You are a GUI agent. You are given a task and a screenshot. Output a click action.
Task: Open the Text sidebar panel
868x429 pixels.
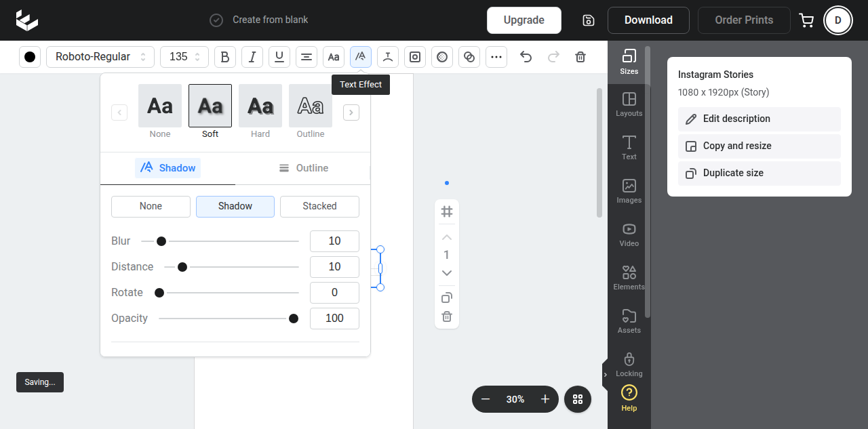pyautogui.click(x=629, y=148)
